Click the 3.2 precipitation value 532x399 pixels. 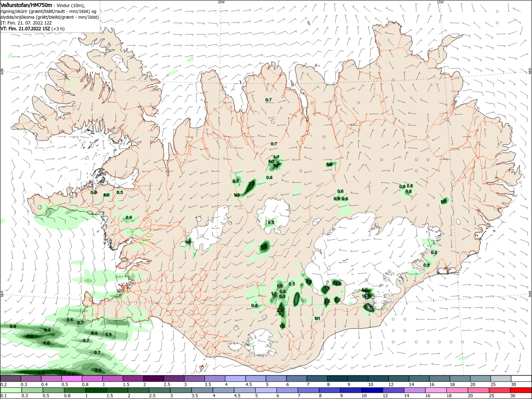coord(337,300)
